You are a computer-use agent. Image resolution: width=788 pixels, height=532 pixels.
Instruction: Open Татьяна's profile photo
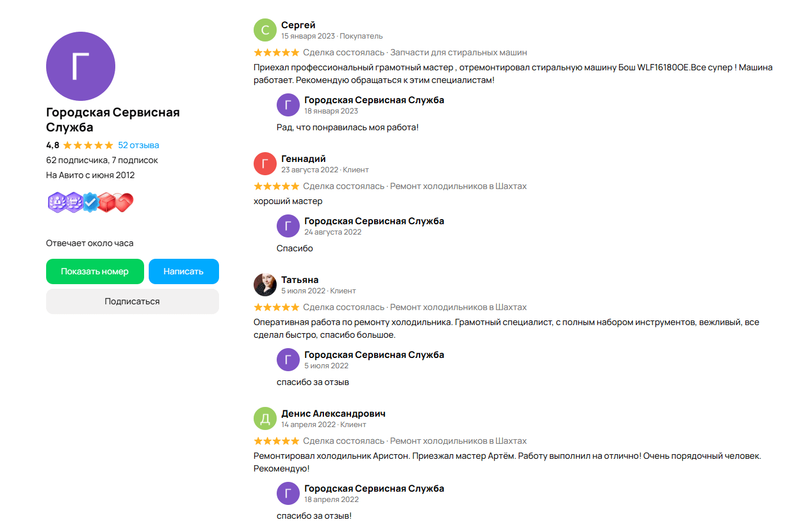click(265, 285)
